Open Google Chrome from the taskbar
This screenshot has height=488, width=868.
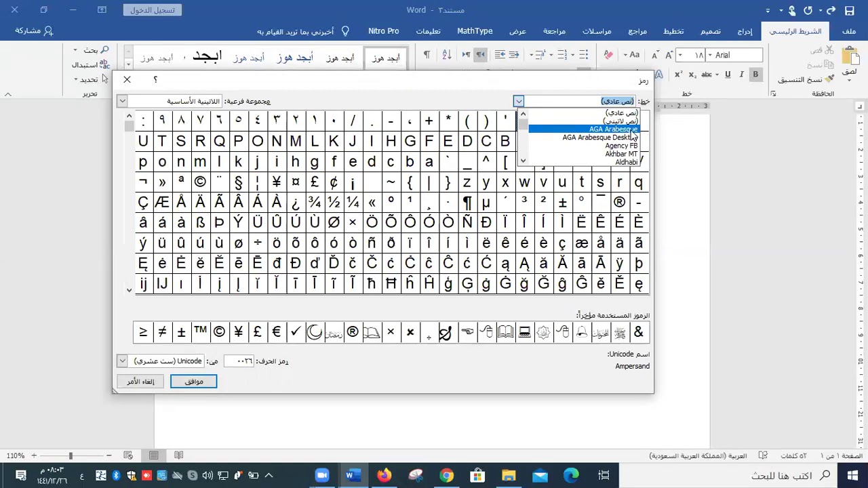446,476
